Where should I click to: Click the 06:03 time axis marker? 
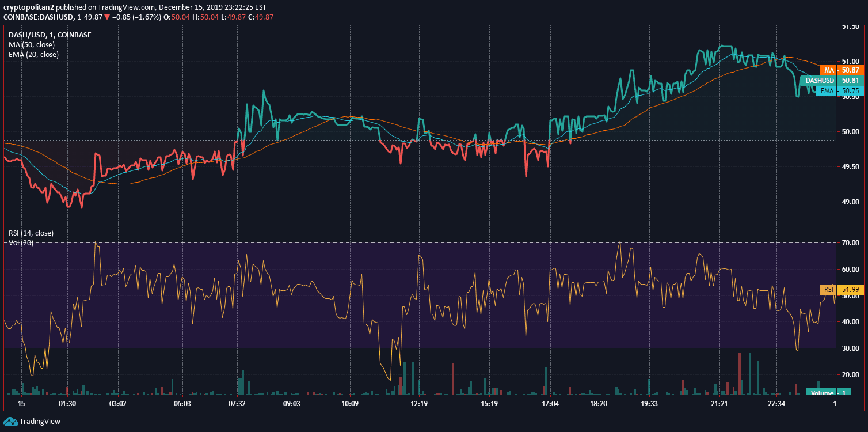coord(182,404)
